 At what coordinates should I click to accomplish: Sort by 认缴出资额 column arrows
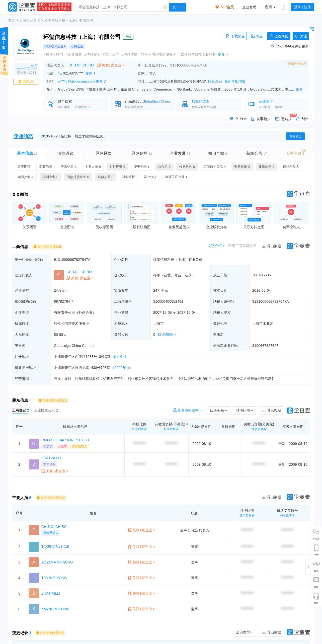[x=187, y=424]
